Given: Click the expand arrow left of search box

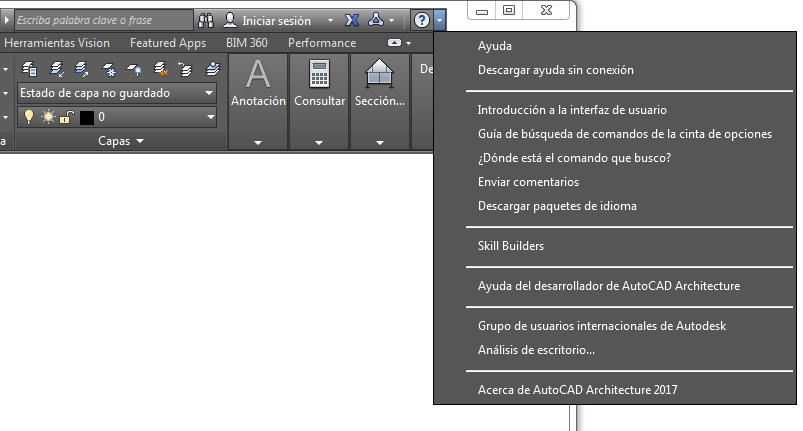Looking at the screenshot, I should [x=7, y=20].
